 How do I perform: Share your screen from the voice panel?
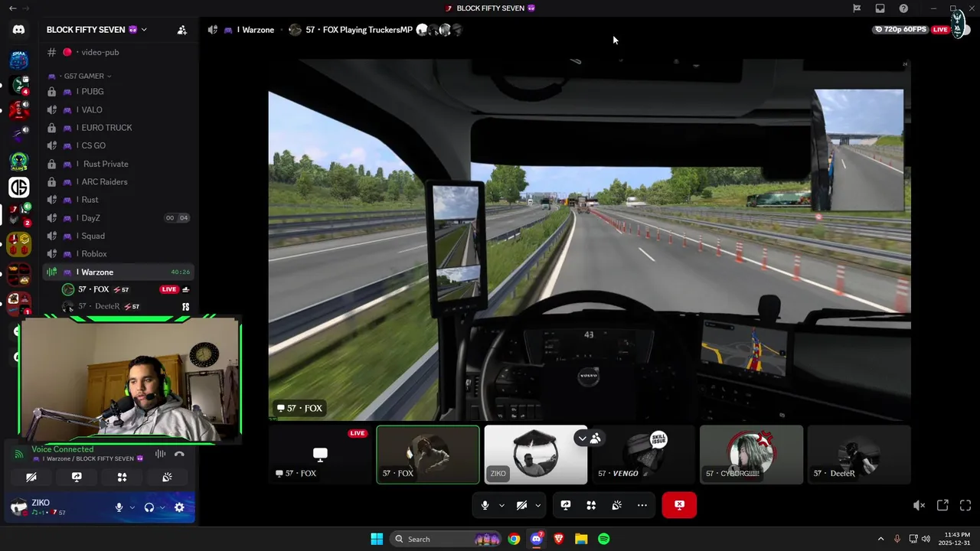77,477
